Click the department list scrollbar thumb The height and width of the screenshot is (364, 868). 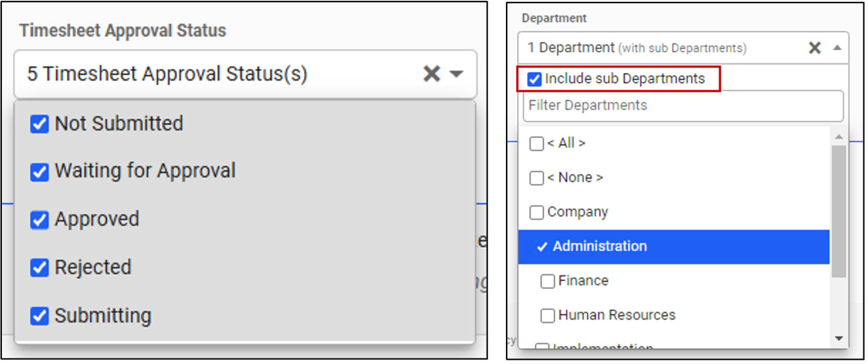coord(839,211)
